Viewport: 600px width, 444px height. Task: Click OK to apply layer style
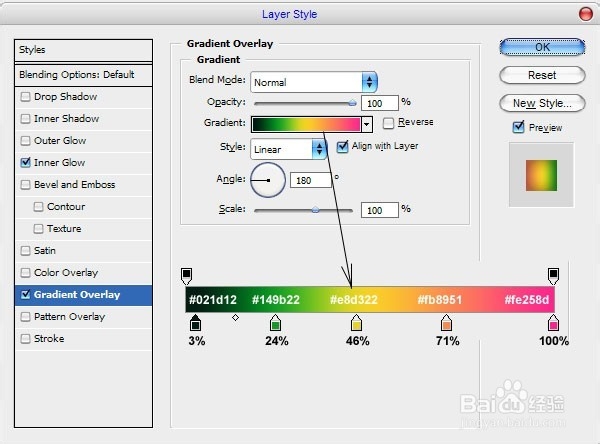click(542, 47)
